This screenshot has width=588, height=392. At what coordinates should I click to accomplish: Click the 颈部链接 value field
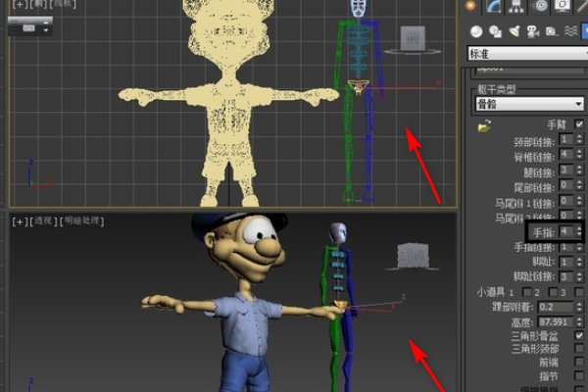[x=565, y=139]
